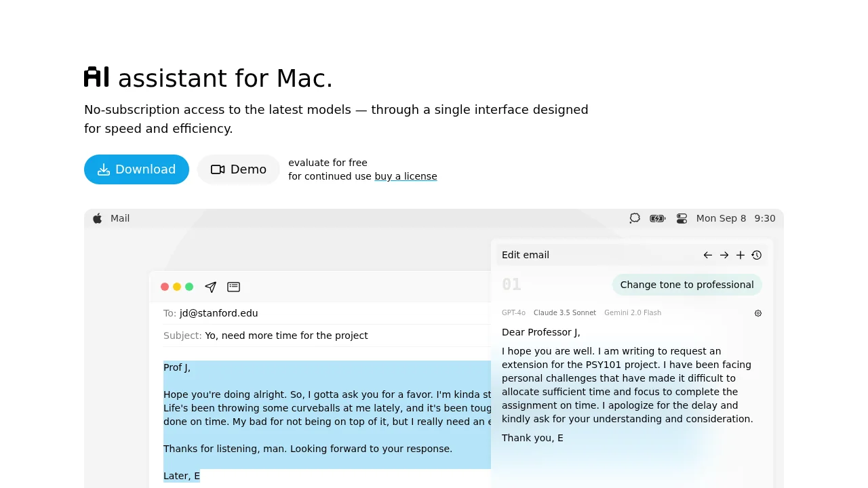Open a new edit with the plus icon
Image resolution: width=868 pixels, height=488 pixels.
click(x=741, y=255)
